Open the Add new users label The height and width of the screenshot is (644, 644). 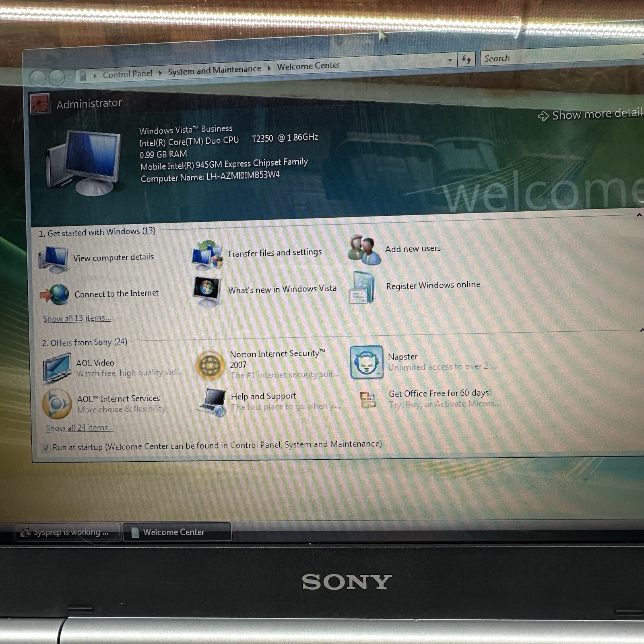point(413,249)
